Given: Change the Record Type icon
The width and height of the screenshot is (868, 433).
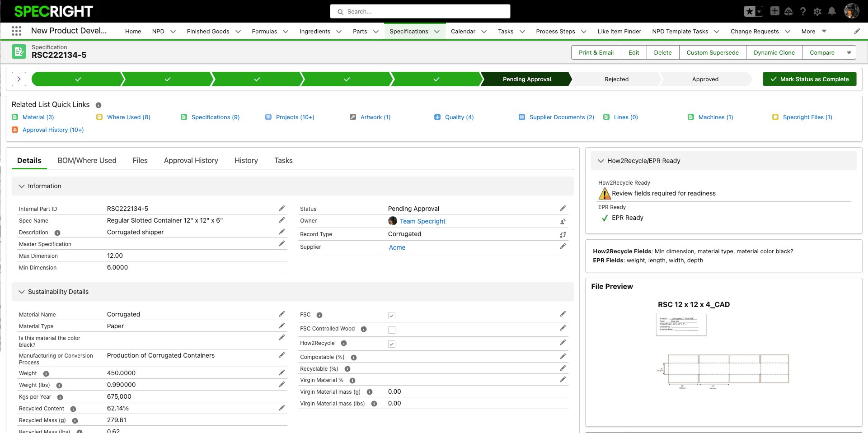Looking at the screenshot, I should click(x=563, y=234).
